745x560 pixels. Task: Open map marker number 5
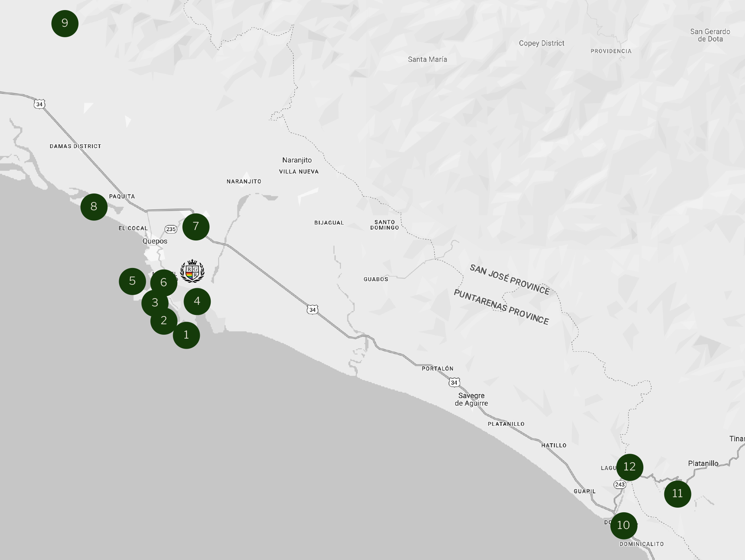(x=132, y=281)
